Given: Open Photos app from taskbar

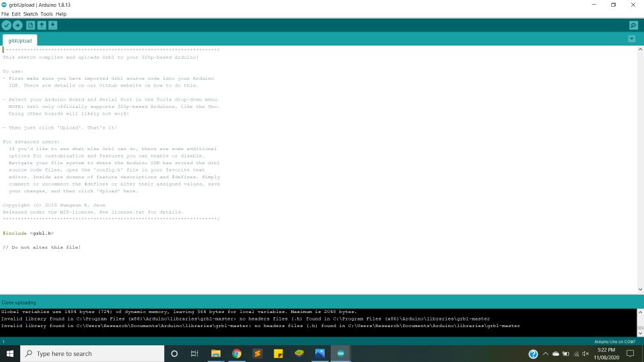Looking at the screenshot, I should [x=320, y=353].
